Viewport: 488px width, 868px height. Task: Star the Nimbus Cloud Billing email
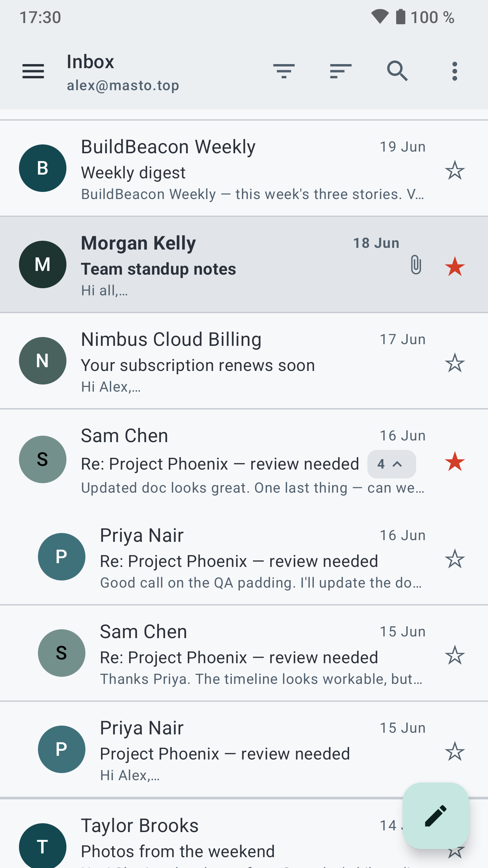(x=454, y=363)
